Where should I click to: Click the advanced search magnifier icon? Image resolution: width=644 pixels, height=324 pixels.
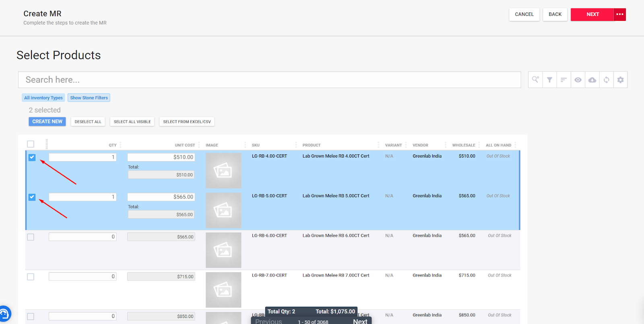pos(535,80)
